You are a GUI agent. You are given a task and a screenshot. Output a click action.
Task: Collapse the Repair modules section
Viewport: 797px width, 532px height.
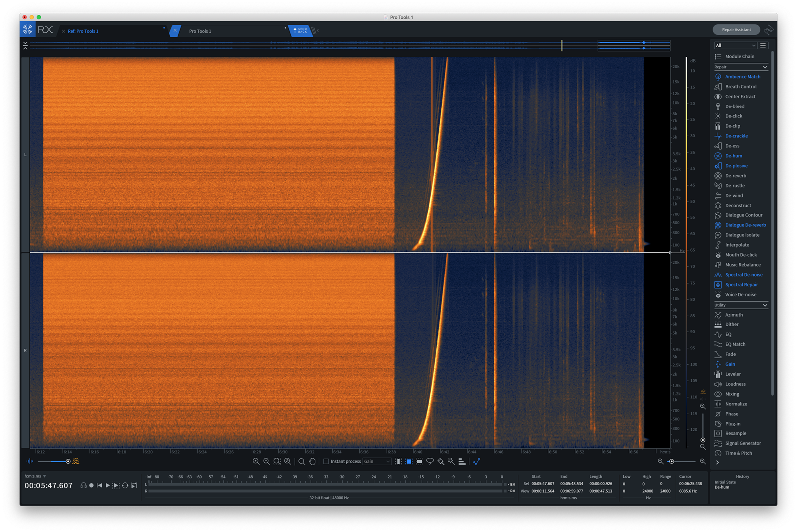765,67
